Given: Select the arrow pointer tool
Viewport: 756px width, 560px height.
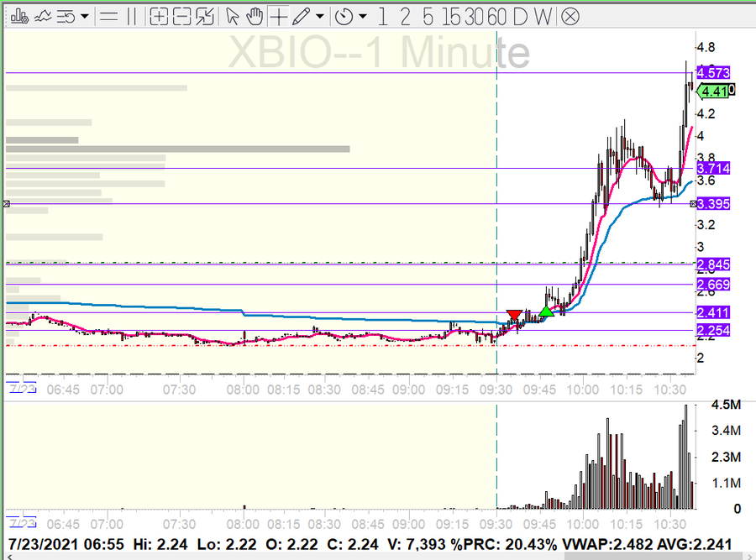Looking at the screenshot, I should tap(232, 17).
